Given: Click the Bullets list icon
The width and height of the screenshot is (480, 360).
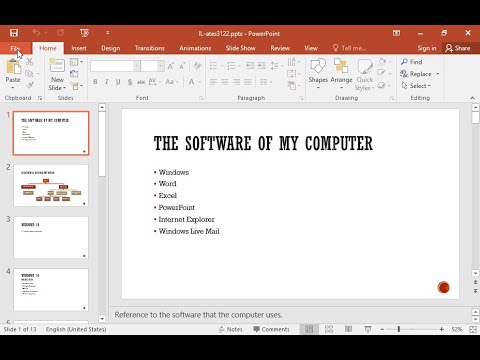Looking at the screenshot, I should coord(214,66).
